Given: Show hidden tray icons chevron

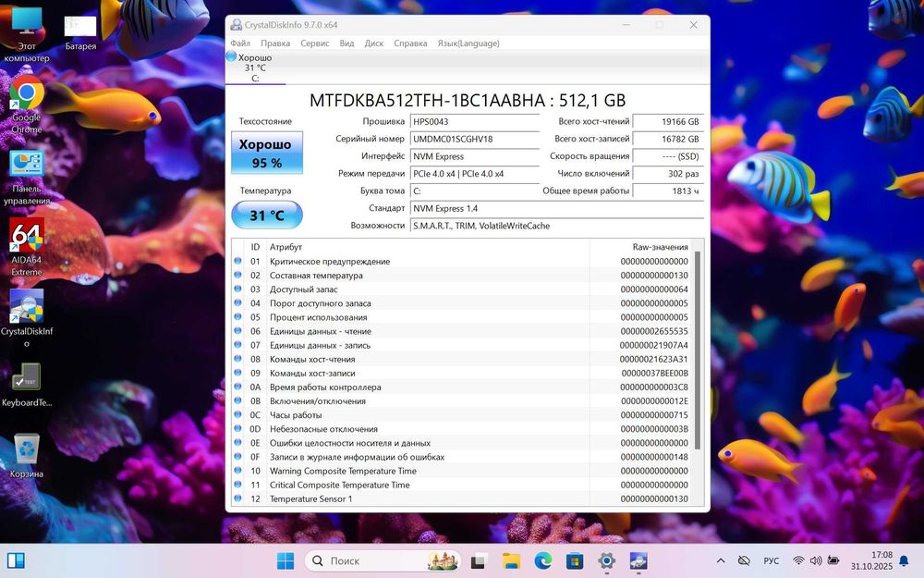Looking at the screenshot, I should click(x=720, y=560).
